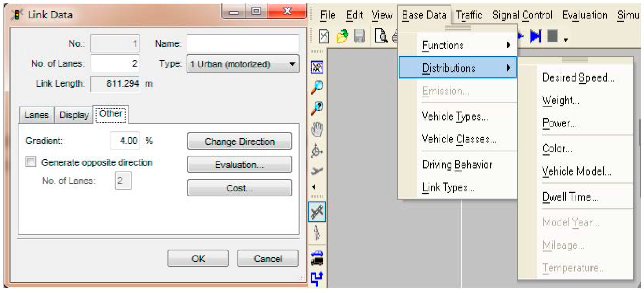Click the Open file folder icon
644x293 pixels.
coord(342,37)
